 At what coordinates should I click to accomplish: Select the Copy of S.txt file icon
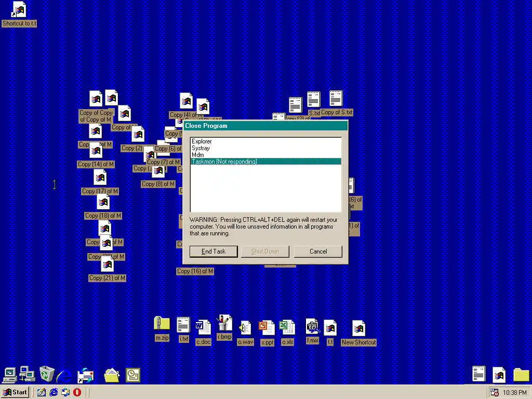coord(336,98)
